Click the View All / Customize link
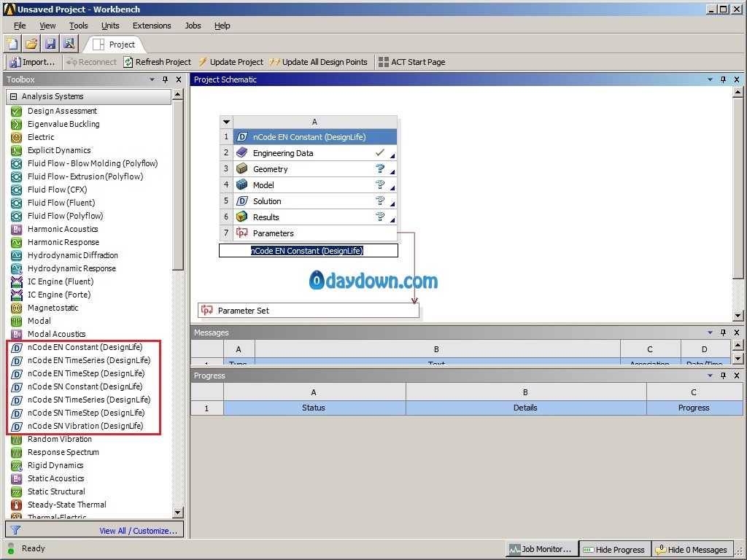The height and width of the screenshot is (560, 747). (138, 531)
